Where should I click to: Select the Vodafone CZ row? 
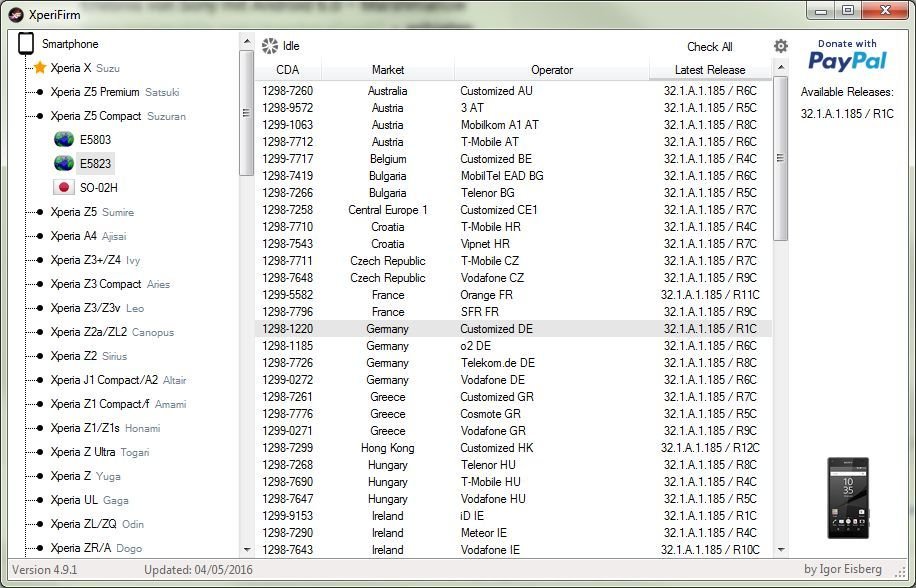(513, 278)
